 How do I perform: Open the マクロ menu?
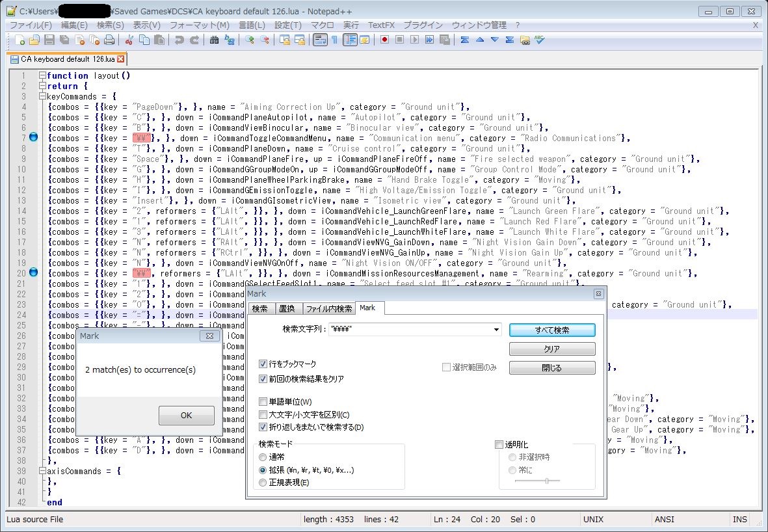323,25
